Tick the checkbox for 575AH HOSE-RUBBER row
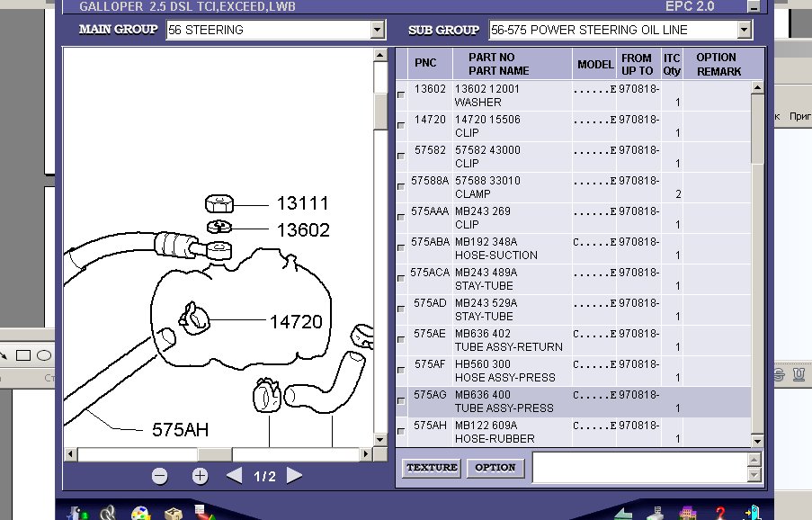The height and width of the screenshot is (520, 812). point(401,431)
